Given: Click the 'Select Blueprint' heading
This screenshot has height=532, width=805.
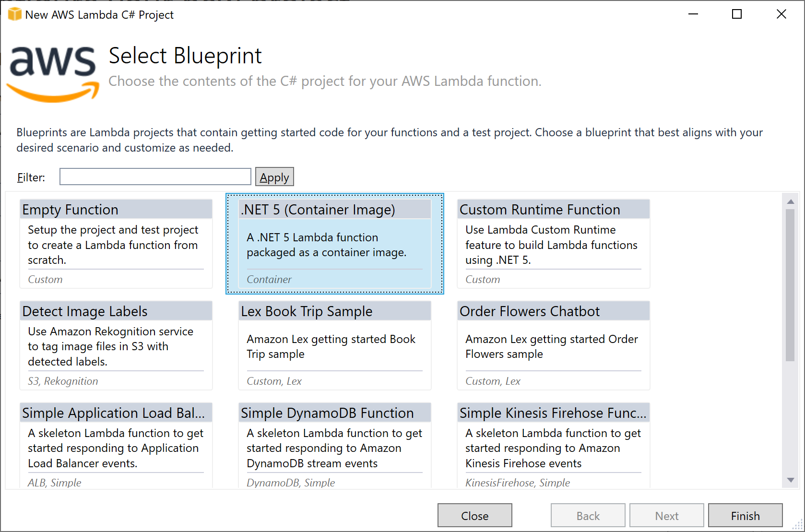Looking at the screenshot, I should pos(185,56).
